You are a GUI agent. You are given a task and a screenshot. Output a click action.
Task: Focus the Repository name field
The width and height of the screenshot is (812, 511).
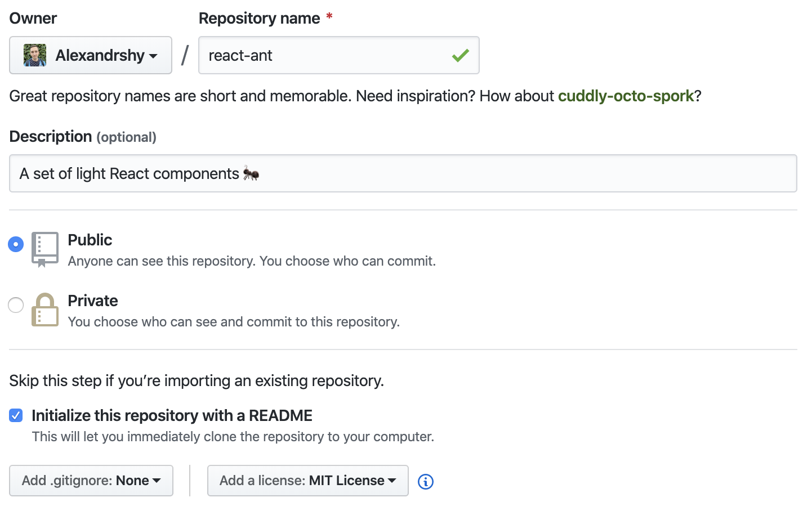click(x=327, y=55)
